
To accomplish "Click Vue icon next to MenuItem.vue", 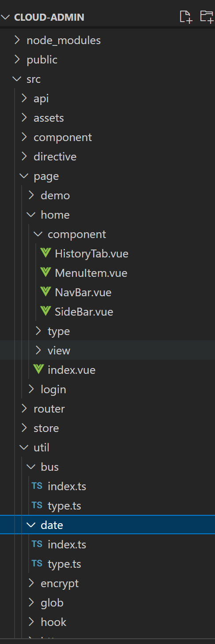I will pos(45,273).
